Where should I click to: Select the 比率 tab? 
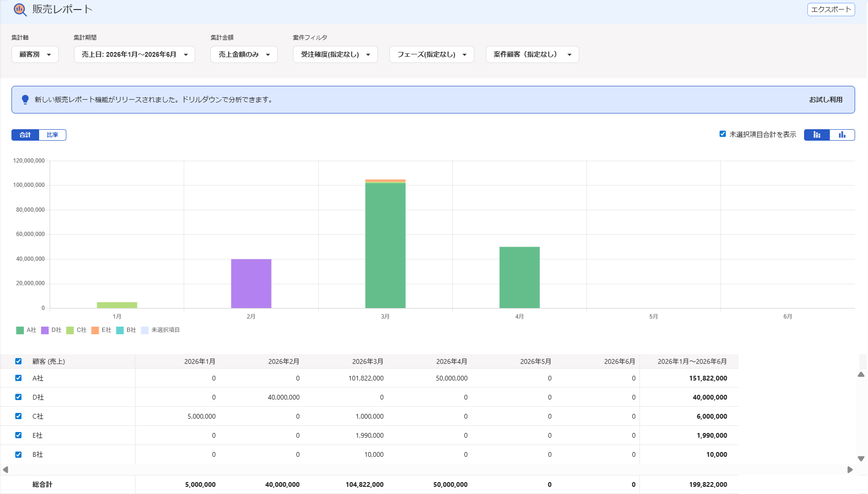coord(52,135)
